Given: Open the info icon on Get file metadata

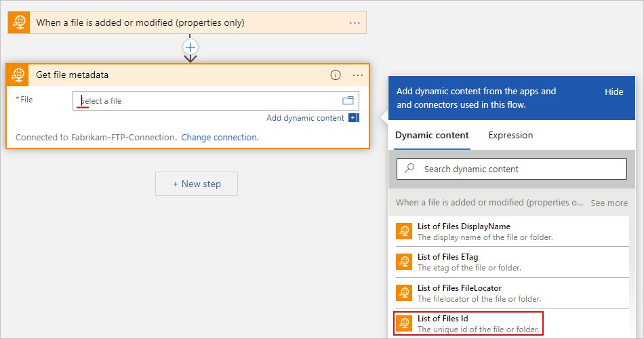Looking at the screenshot, I should pyautogui.click(x=336, y=75).
